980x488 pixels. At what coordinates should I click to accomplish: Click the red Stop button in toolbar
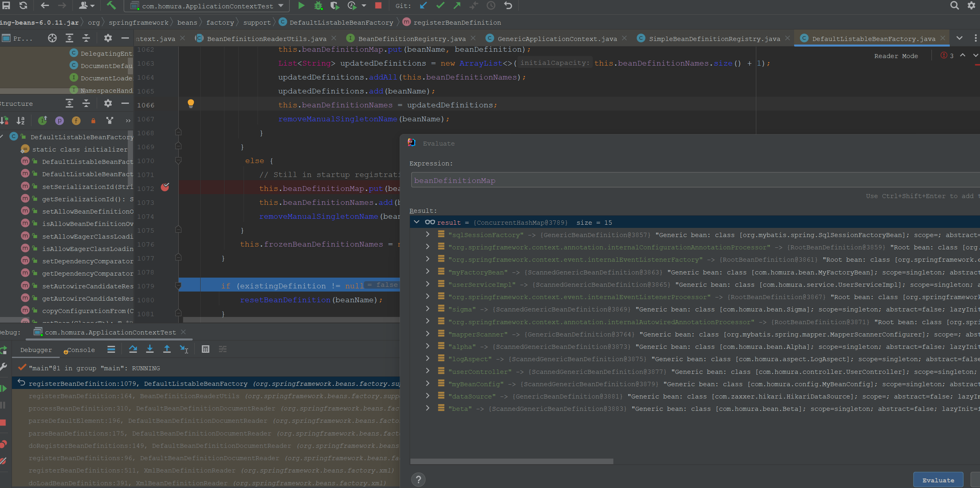point(378,6)
